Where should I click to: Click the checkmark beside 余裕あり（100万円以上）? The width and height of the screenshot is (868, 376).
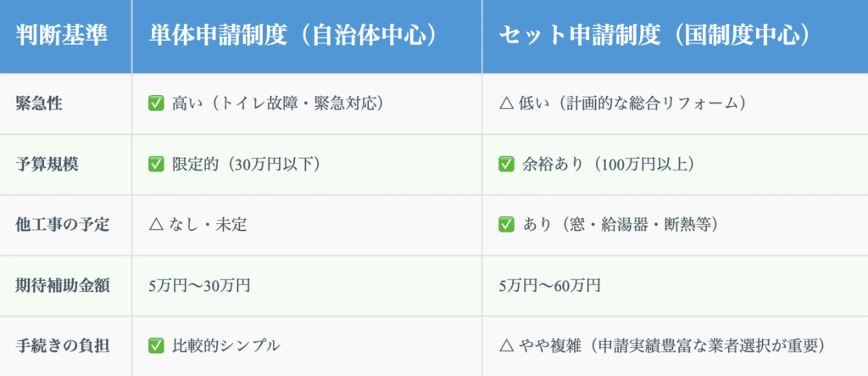point(507,165)
